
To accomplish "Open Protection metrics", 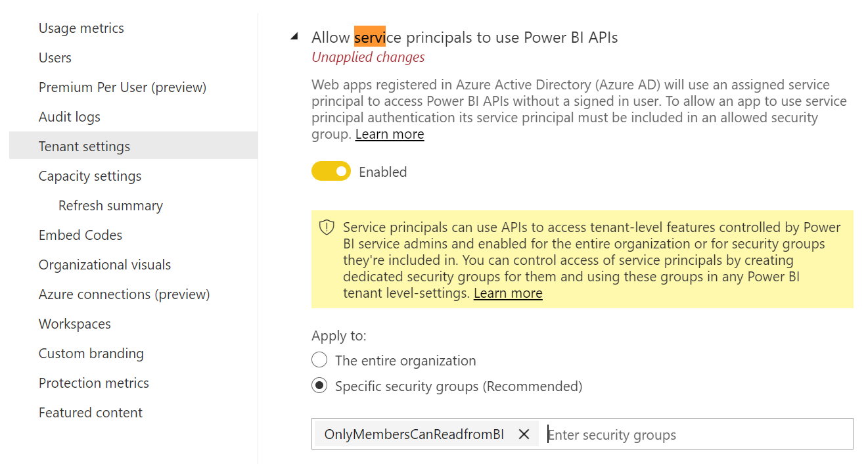I will coord(94,383).
